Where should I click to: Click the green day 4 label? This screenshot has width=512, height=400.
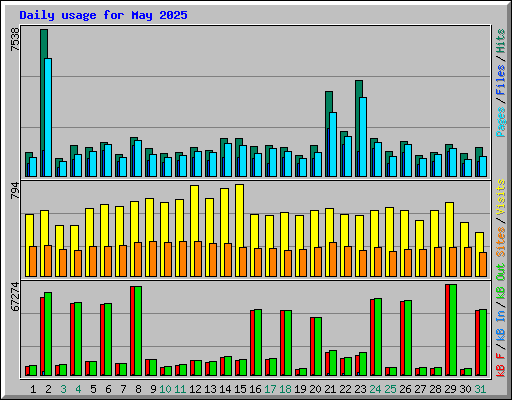pyautogui.click(x=78, y=389)
